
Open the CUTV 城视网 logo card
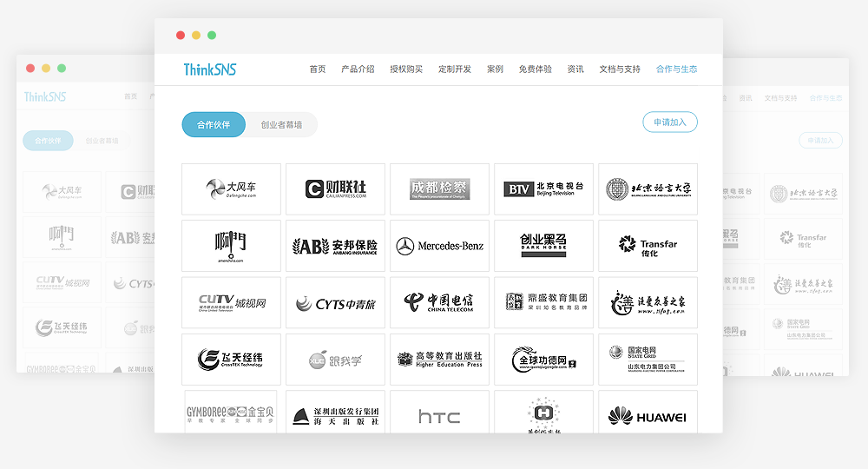pyautogui.click(x=232, y=302)
